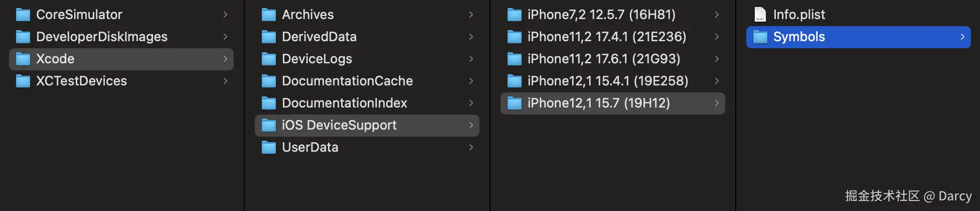
Task: Expand the DeviceLogs folder chevron
Action: [471, 59]
